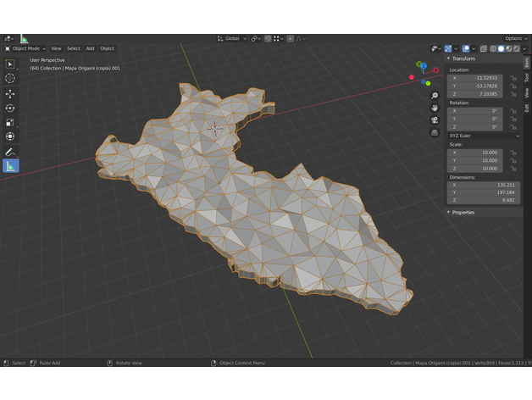Image resolution: width=532 pixels, height=400 pixels.
Task: Open the View menu
Action: coord(56,48)
